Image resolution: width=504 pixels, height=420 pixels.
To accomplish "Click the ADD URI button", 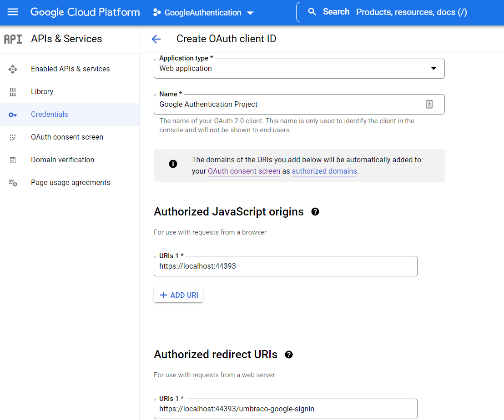I will pos(178,295).
